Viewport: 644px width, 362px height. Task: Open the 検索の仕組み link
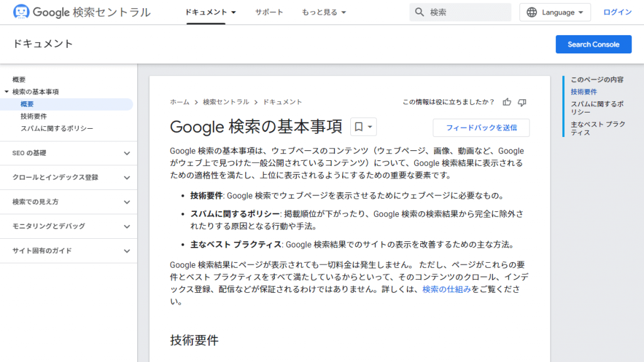click(x=447, y=289)
